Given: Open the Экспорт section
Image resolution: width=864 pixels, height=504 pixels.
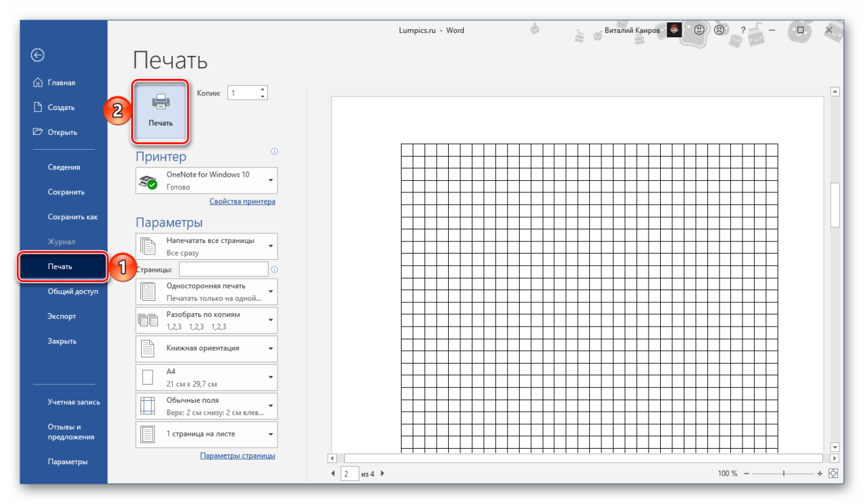Looking at the screenshot, I should pyautogui.click(x=61, y=316).
